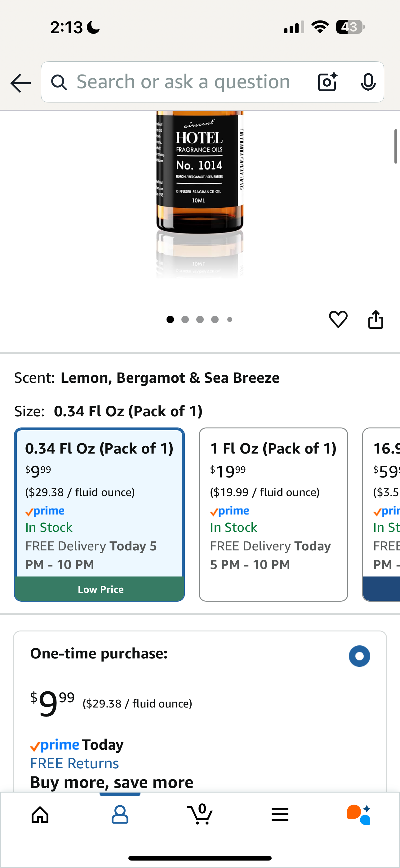Open the shopping cart icon
400x868 pixels.
[x=200, y=815]
